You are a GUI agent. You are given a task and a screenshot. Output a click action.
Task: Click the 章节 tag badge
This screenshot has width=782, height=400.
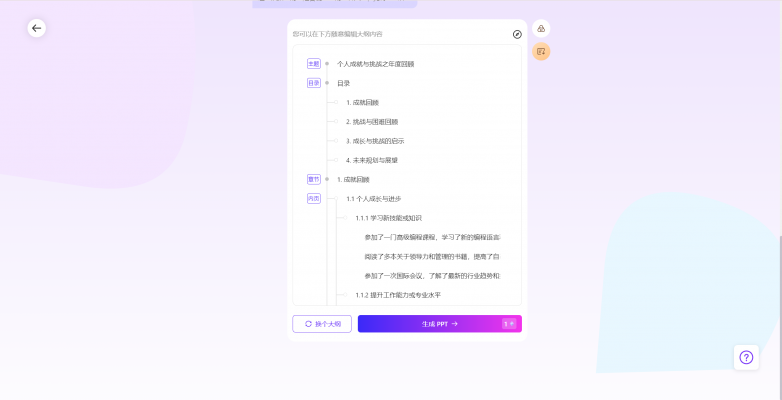pos(314,180)
